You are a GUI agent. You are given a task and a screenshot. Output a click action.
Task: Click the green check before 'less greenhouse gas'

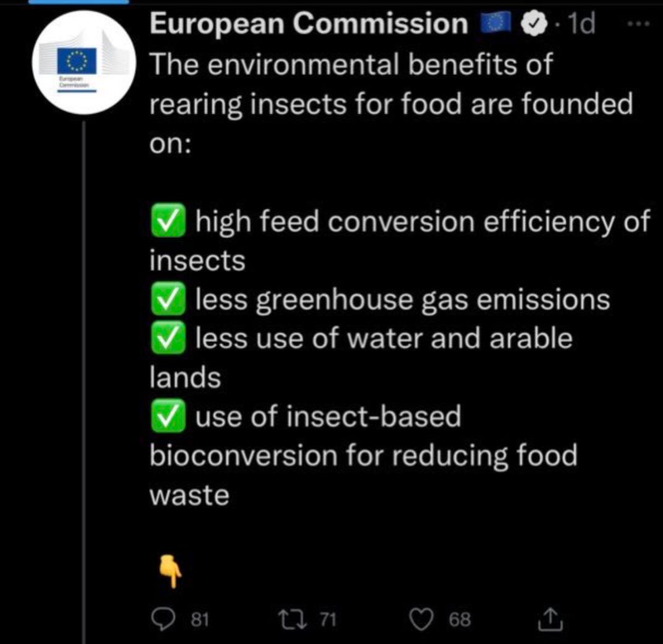168,300
